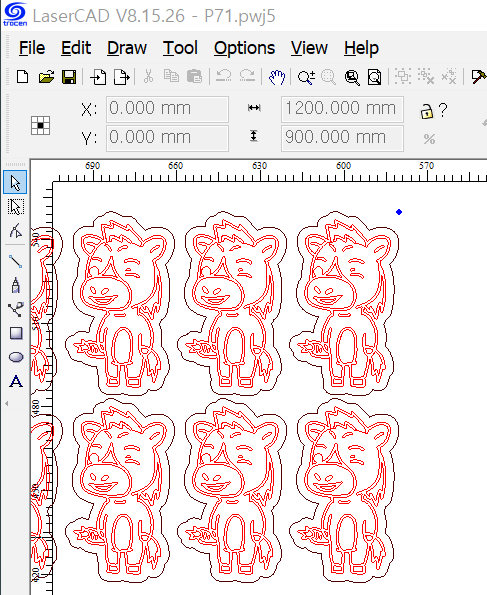Click the width 1200.000 mm field

coord(342,109)
